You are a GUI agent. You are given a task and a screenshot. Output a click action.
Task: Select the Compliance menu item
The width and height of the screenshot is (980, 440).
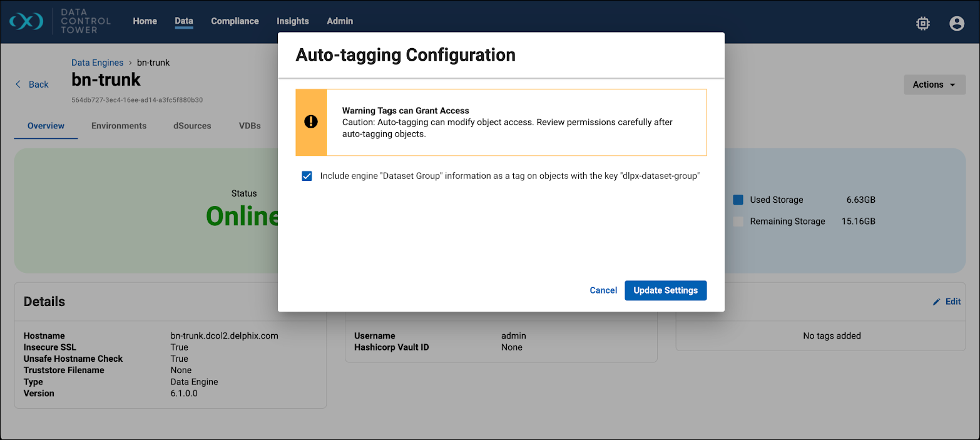(235, 21)
